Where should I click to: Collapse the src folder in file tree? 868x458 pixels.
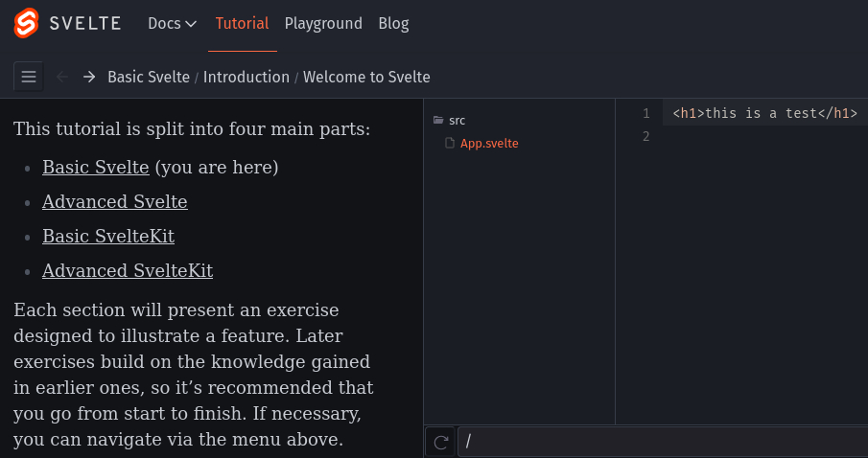[450, 120]
